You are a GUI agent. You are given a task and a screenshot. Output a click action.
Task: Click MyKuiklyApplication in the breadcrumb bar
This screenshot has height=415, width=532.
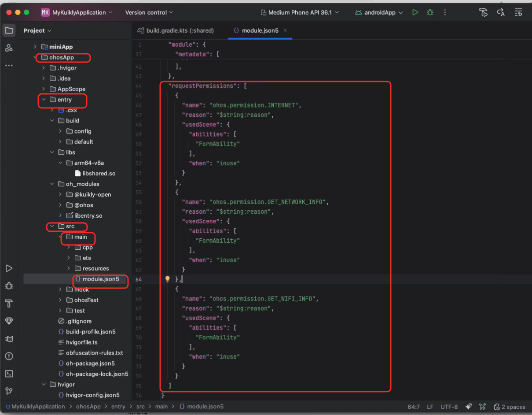coord(36,407)
